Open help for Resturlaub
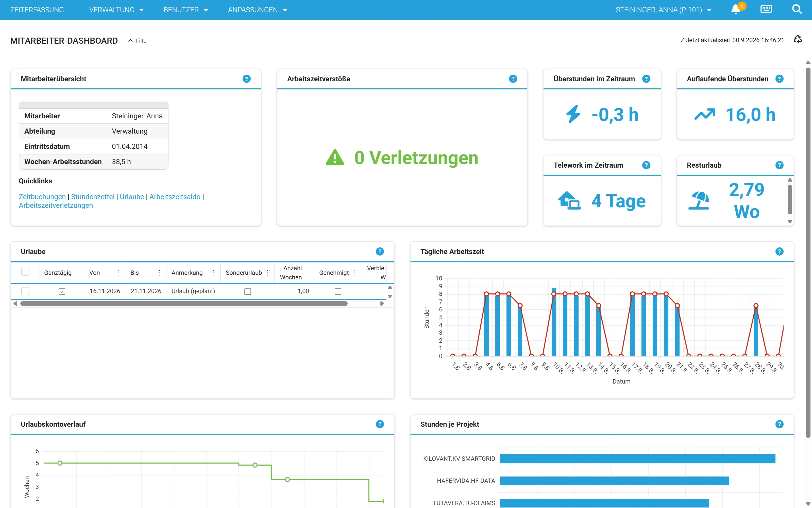 point(779,165)
